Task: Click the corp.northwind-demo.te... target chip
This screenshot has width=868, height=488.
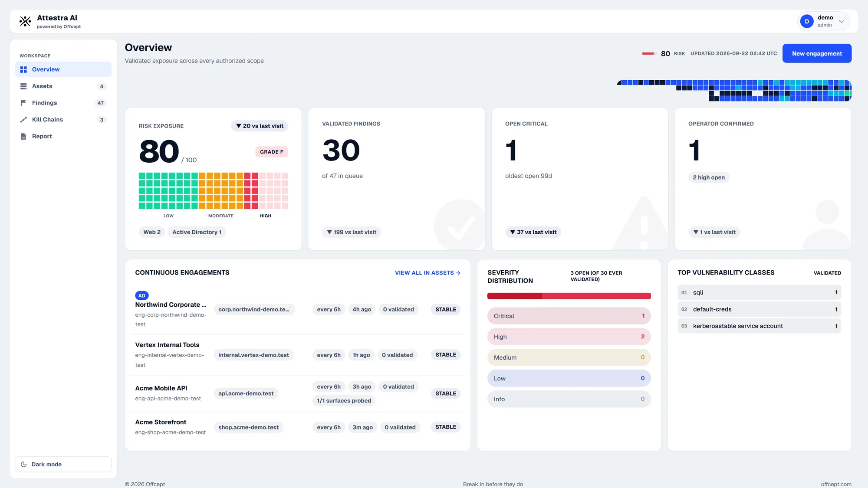Action: pyautogui.click(x=254, y=309)
